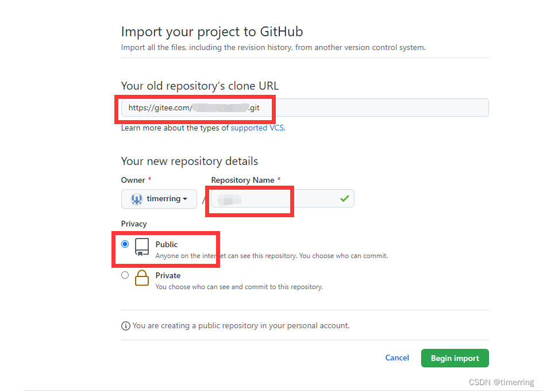The width and height of the screenshot is (543, 392).
Task: Click the info icon beside public repository notice
Action: (x=126, y=326)
